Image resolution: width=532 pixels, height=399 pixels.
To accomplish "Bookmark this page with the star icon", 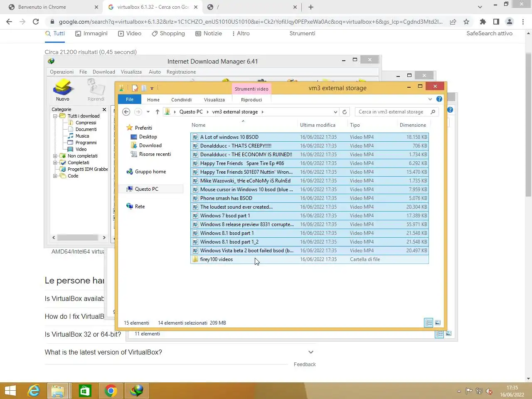I will [466, 22].
